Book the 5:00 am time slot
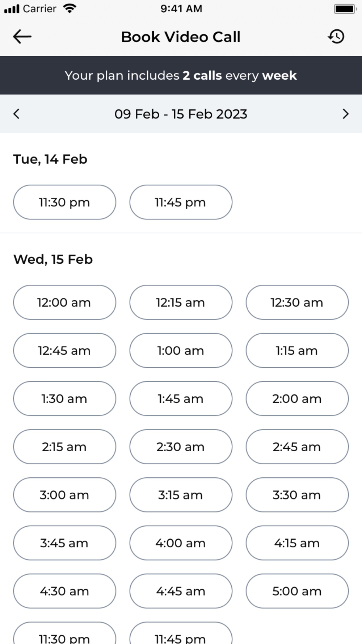The image size is (362, 644). (x=297, y=591)
